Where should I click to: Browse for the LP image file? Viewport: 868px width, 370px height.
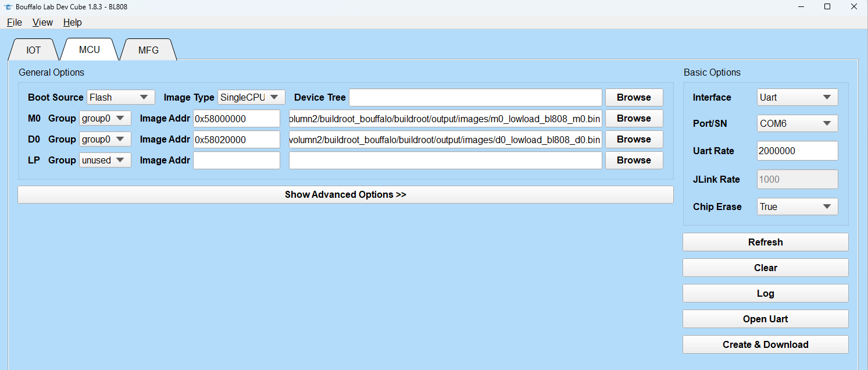coord(634,160)
